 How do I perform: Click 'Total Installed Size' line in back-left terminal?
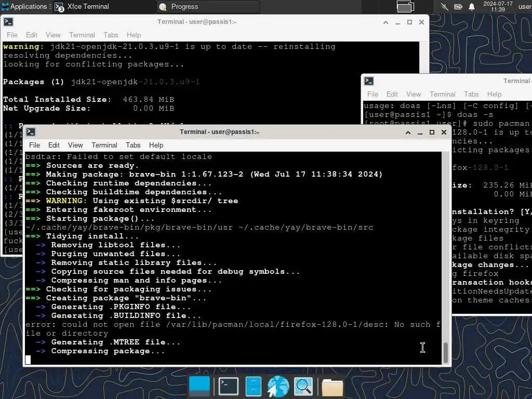(x=88, y=99)
